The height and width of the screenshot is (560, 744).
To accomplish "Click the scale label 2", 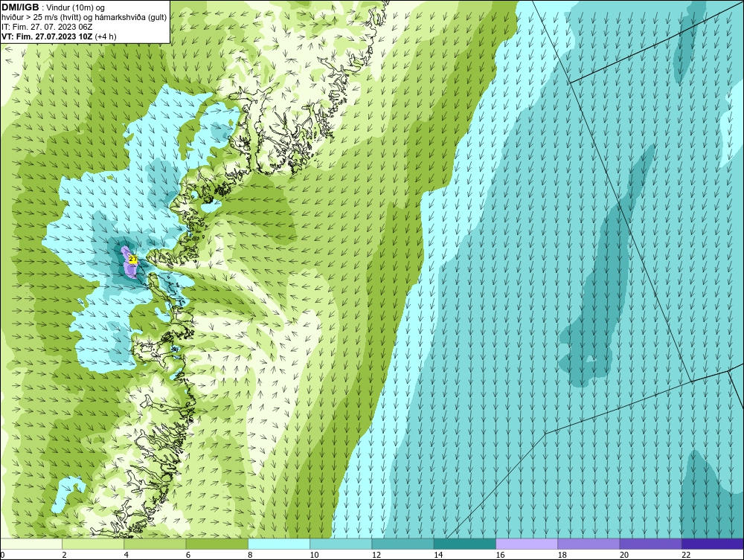I will pyautogui.click(x=64, y=555).
